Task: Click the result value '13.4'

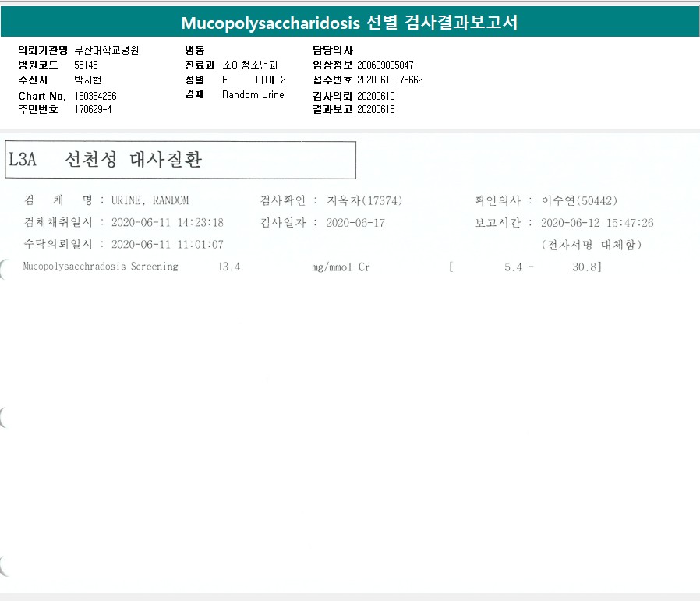Action: (229, 267)
